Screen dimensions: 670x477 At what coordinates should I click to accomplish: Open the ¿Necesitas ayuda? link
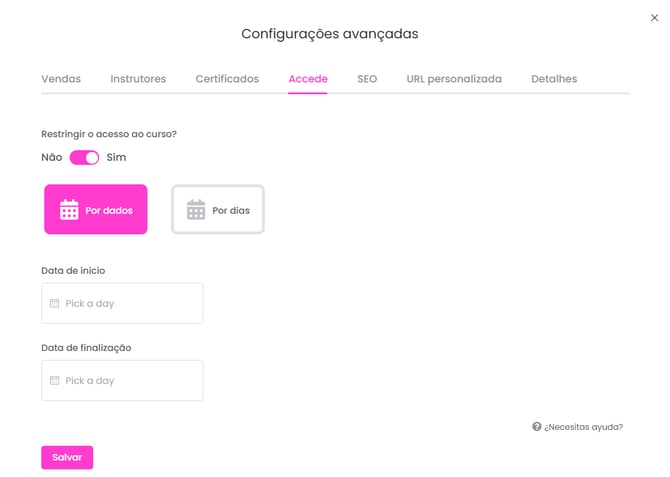pyautogui.click(x=583, y=427)
